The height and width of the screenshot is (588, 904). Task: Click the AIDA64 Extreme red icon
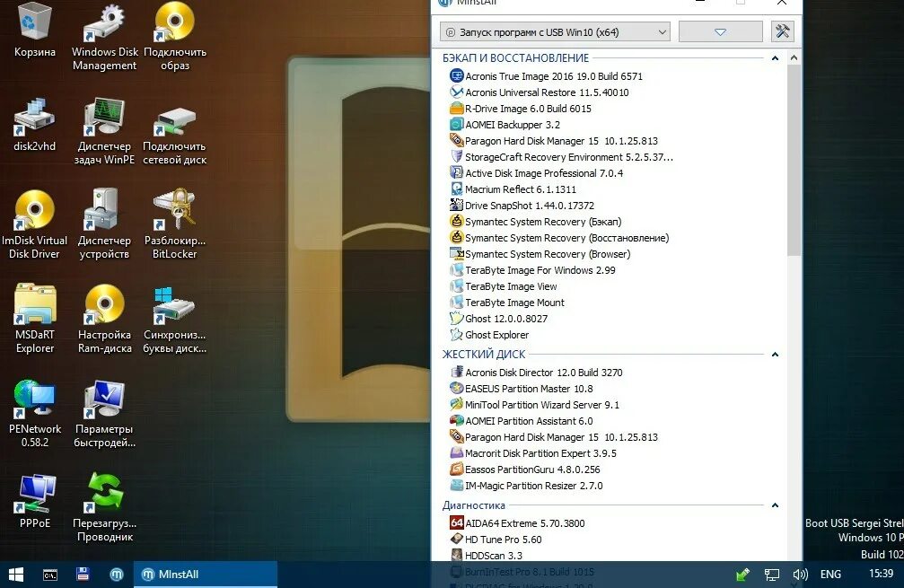pos(457,522)
